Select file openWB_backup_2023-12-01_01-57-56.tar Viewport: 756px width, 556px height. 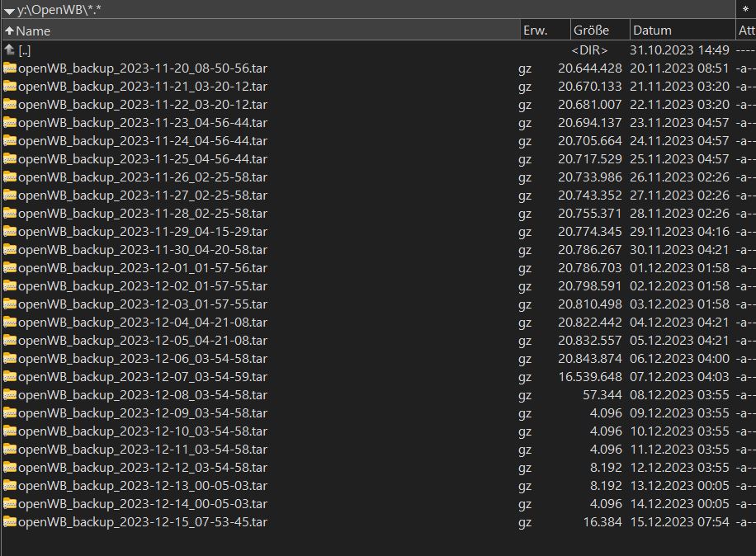[142, 267]
